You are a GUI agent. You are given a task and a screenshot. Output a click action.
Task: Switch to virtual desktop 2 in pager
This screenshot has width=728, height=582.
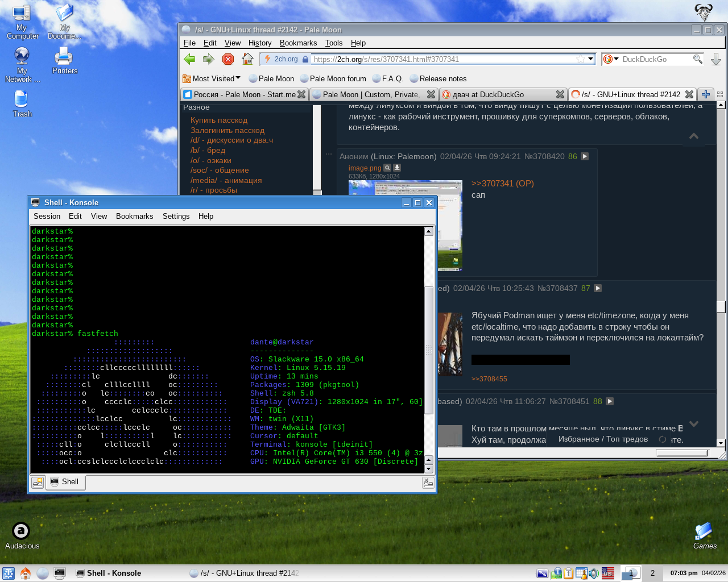tap(652, 573)
